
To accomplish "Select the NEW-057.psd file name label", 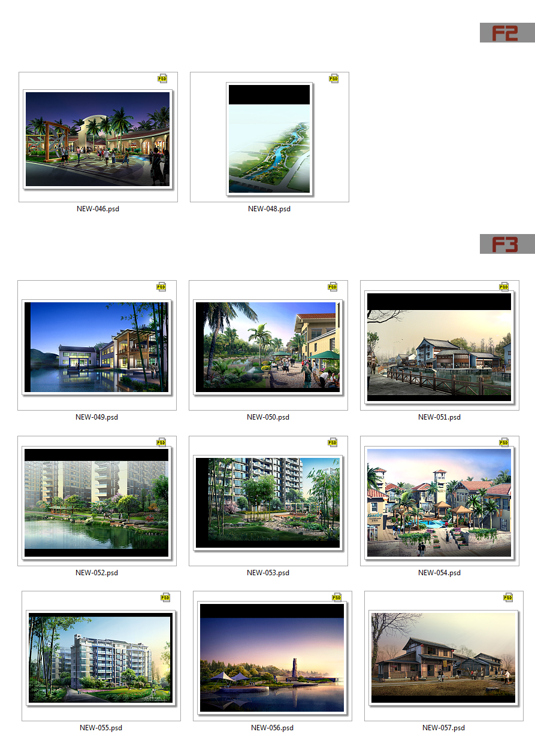I will pos(444,728).
